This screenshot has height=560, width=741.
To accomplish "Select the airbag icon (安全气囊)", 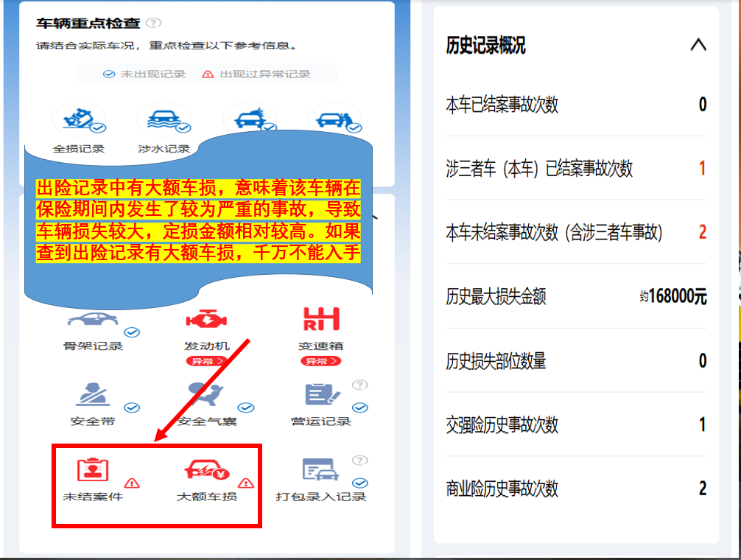I will click(206, 395).
